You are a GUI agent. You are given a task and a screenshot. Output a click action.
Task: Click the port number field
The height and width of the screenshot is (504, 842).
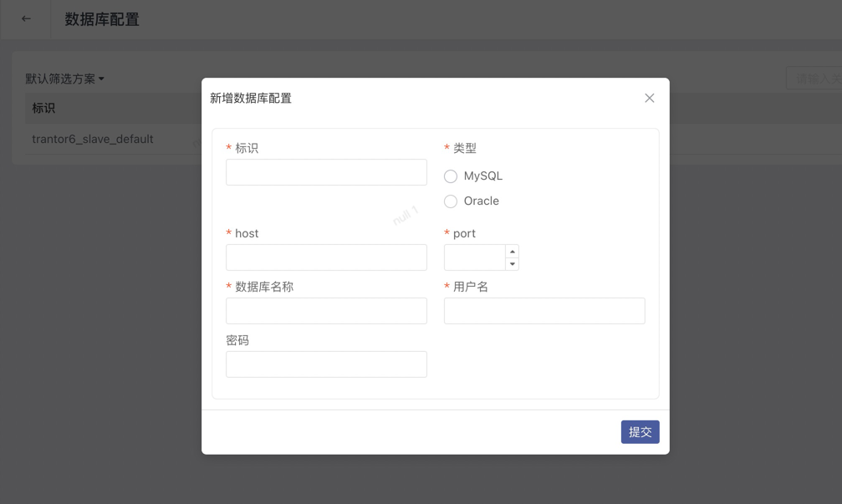tap(475, 257)
